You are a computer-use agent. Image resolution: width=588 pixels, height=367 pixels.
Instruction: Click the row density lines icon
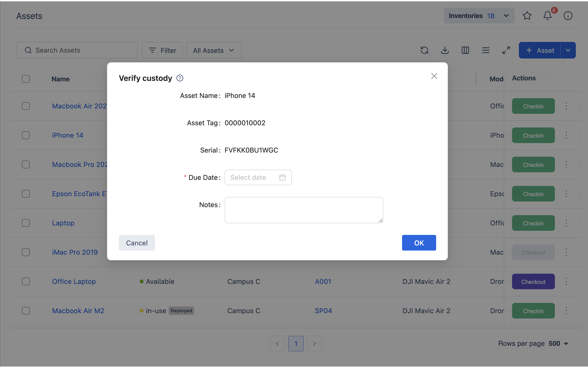pos(486,50)
